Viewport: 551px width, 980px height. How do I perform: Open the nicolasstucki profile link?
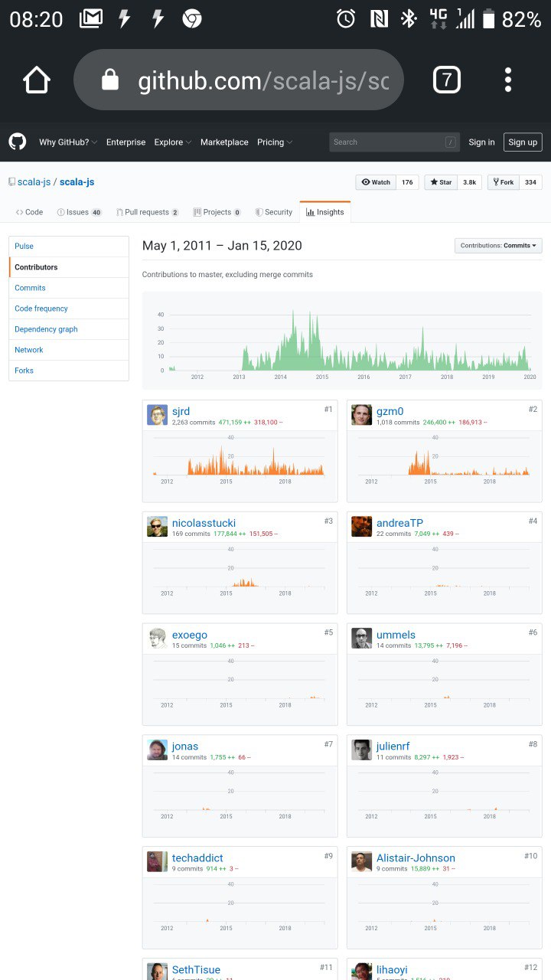[x=204, y=523]
